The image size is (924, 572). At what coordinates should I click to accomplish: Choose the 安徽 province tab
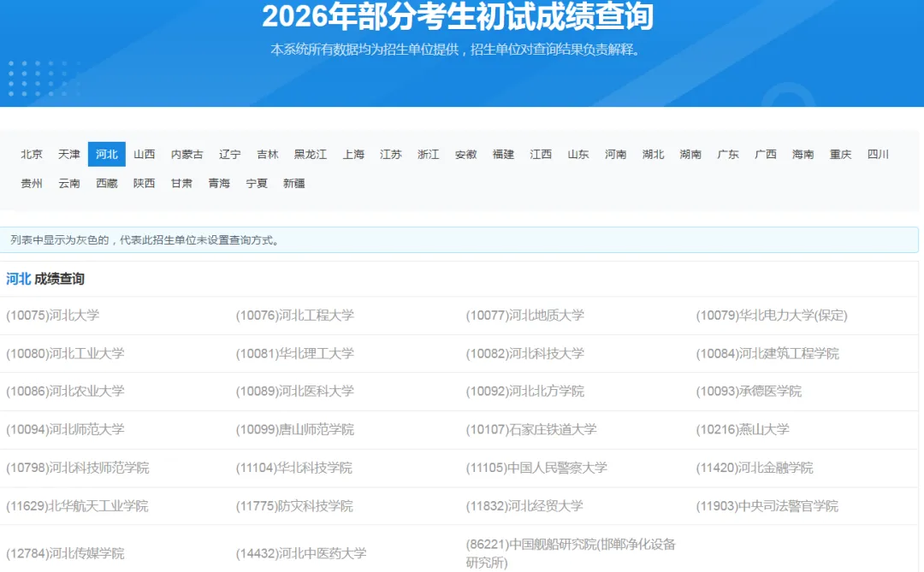click(466, 155)
